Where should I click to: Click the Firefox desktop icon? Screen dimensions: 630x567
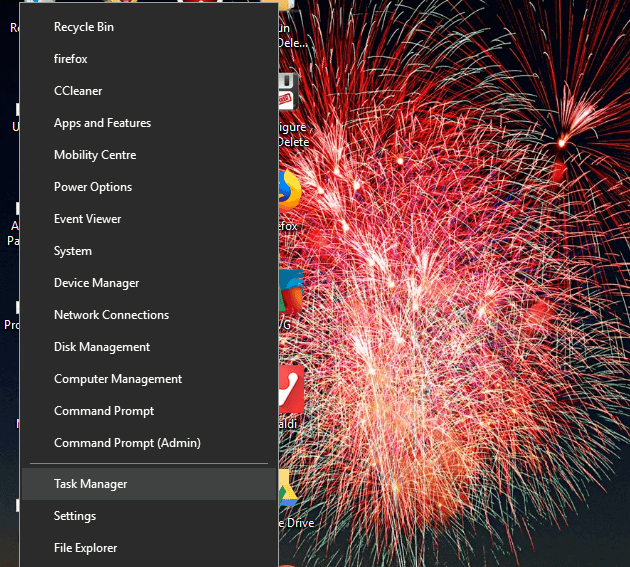(290, 192)
